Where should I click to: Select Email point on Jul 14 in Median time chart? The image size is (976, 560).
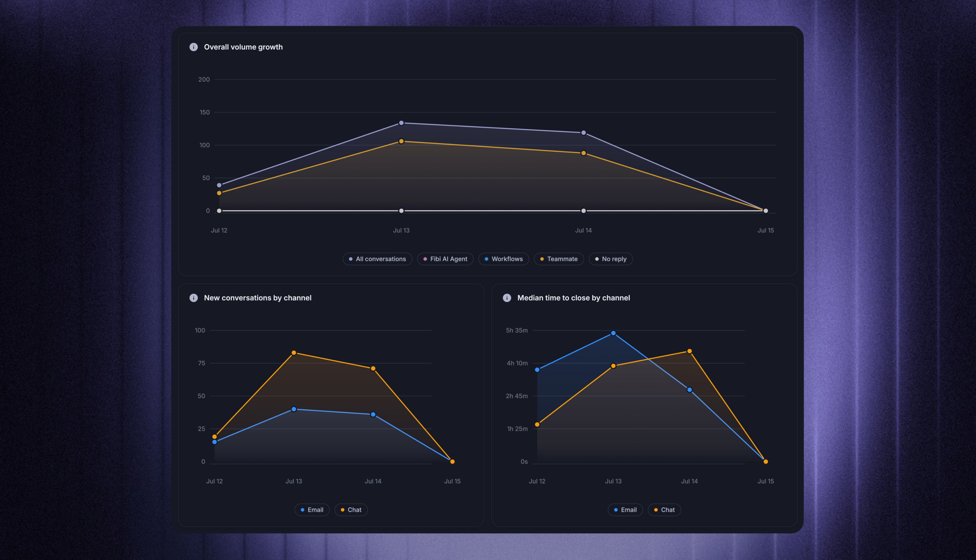pyautogui.click(x=690, y=389)
